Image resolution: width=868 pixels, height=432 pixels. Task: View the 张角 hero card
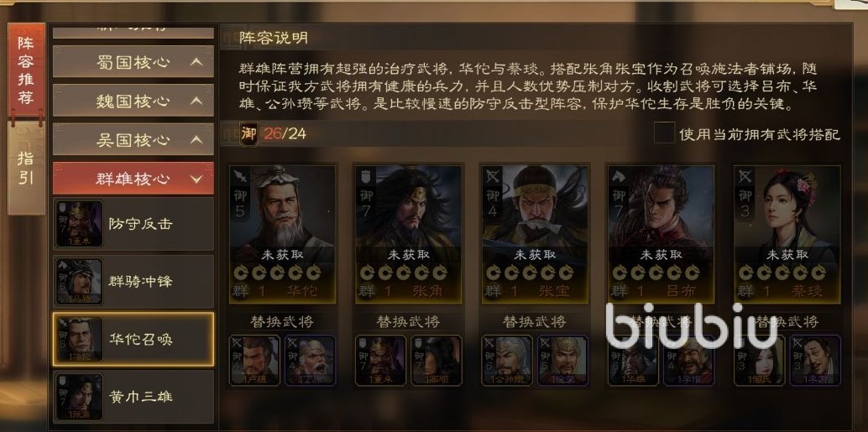point(409,234)
